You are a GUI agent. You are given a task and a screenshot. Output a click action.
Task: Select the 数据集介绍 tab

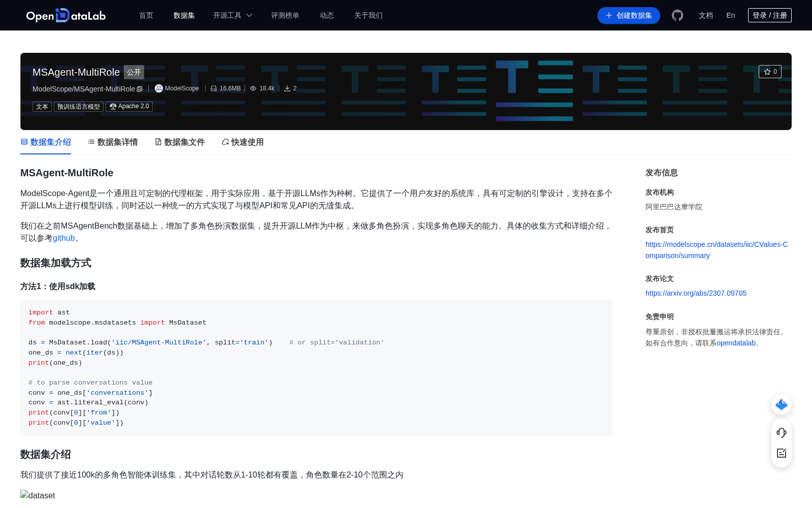[x=46, y=142]
